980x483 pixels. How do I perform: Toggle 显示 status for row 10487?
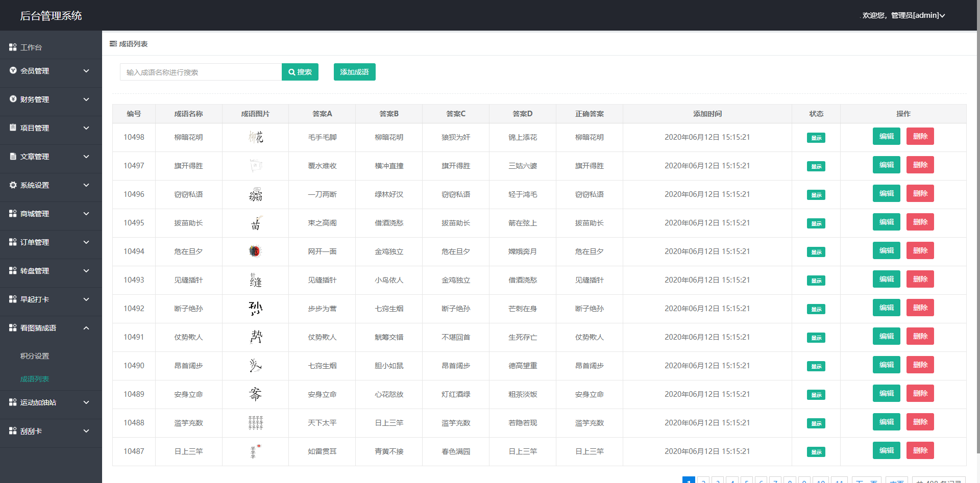pos(816,452)
